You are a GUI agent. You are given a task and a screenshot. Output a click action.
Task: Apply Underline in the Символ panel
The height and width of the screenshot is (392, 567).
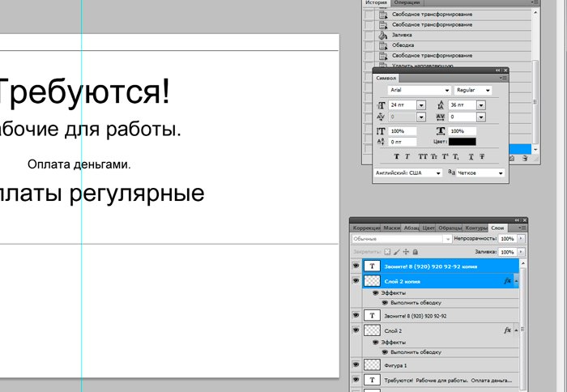[x=470, y=156]
